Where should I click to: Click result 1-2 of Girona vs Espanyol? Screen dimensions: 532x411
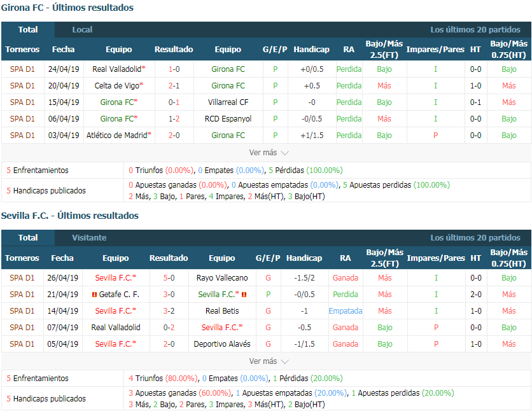174,119
